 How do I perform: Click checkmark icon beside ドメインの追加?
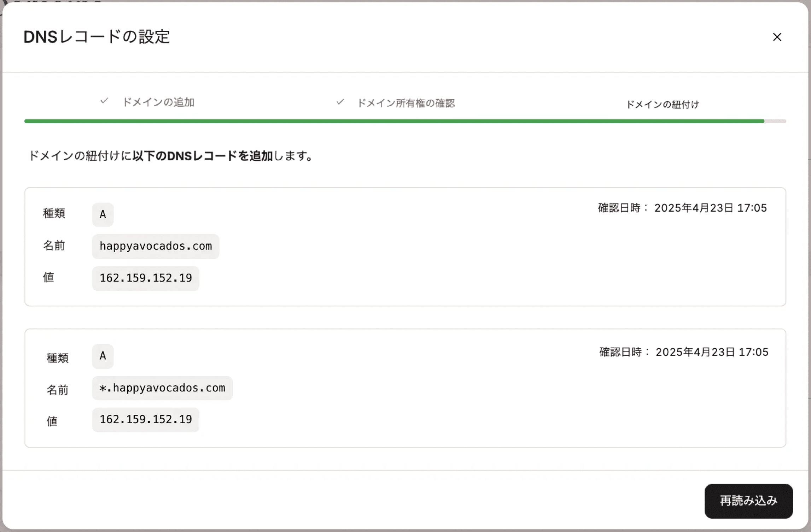[x=104, y=101]
